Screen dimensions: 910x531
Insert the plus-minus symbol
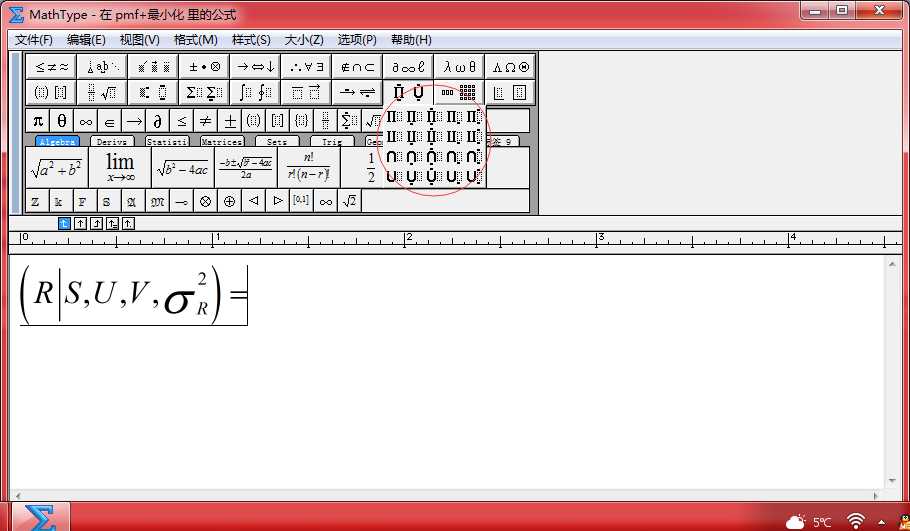(x=230, y=121)
